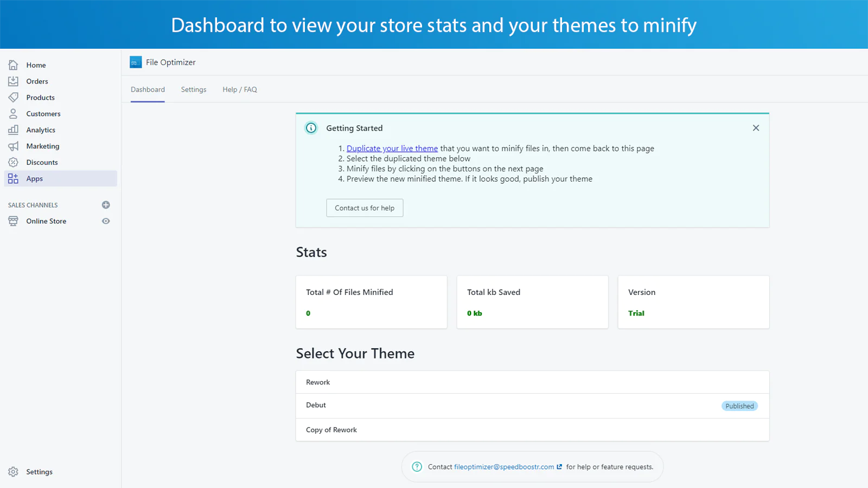
Task: Open Orders from the sidebar icon
Action: (x=13, y=81)
